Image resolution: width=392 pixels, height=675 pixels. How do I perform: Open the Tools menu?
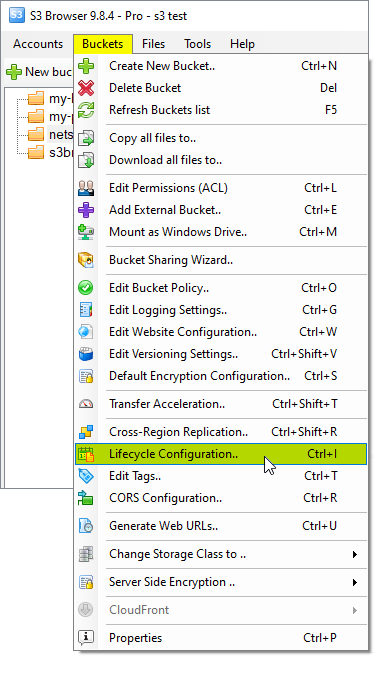tap(198, 44)
